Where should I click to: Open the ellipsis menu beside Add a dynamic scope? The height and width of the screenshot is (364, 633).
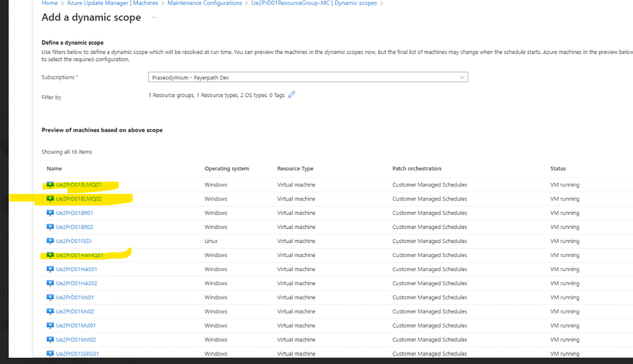click(x=154, y=18)
